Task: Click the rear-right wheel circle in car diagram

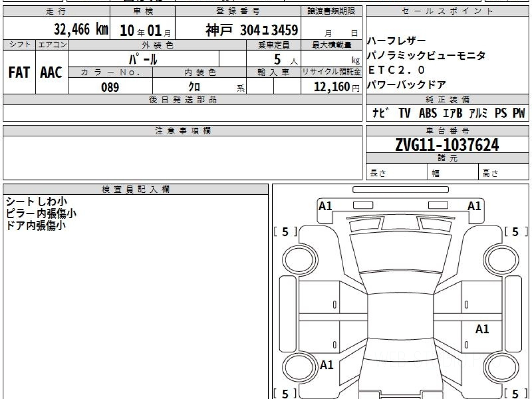Action: 500,368
